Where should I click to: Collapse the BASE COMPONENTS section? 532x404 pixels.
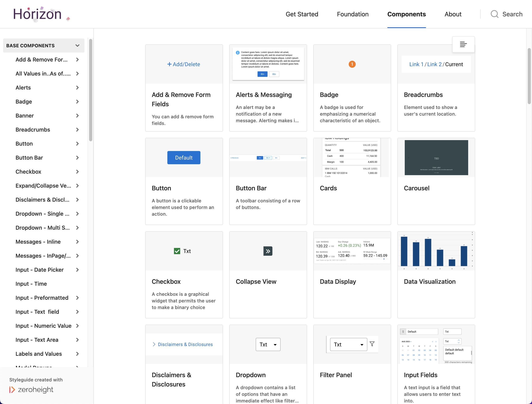77,46
